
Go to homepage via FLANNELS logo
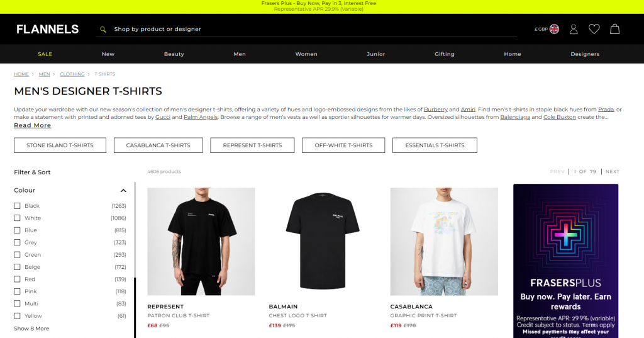[47, 29]
